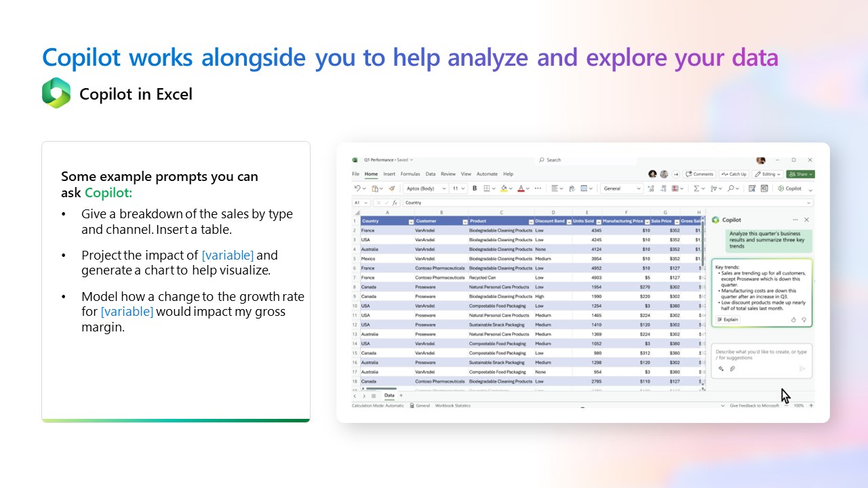Click the thumbs up icon in Copilot response
This screenshot has width=868, height=488.
pyautogui.click(x=792, y=319)
